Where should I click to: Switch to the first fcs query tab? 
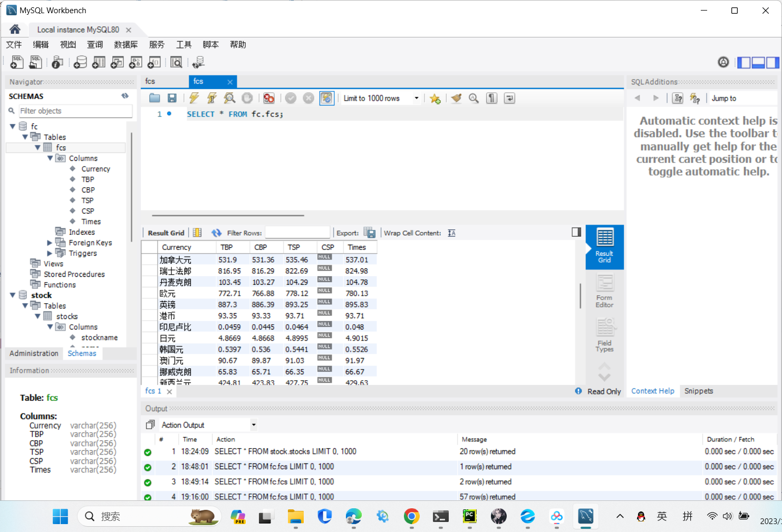(165, 82)
